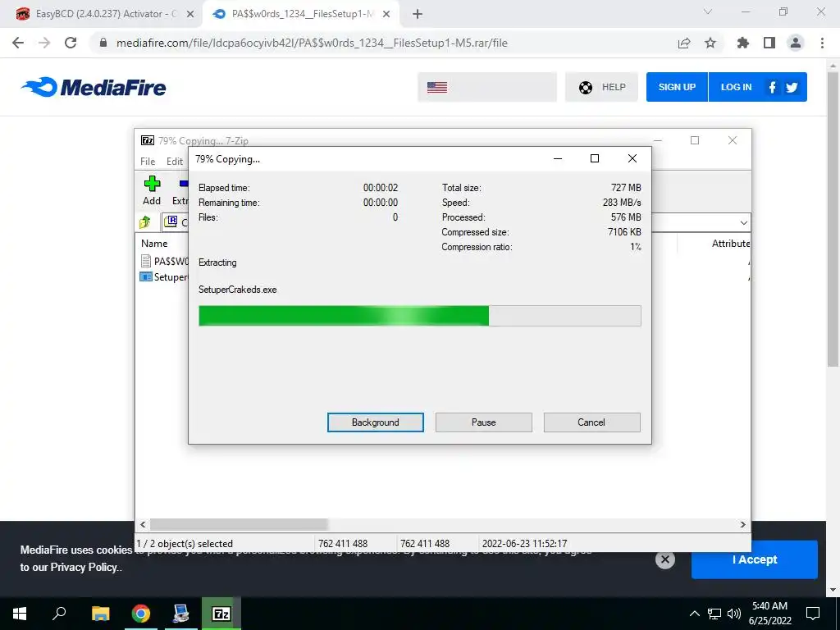
Task: Open the notification center icon
Action: (813, 614)
